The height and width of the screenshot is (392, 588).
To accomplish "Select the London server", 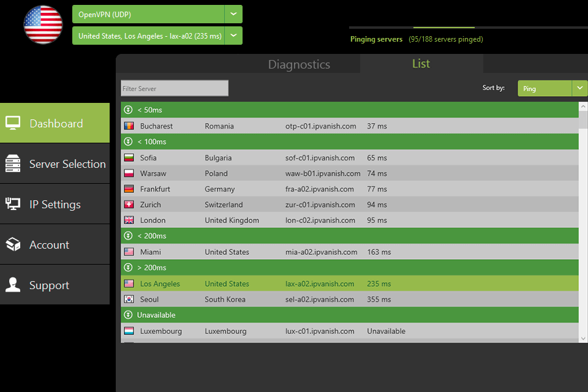I will pos(350,221).
